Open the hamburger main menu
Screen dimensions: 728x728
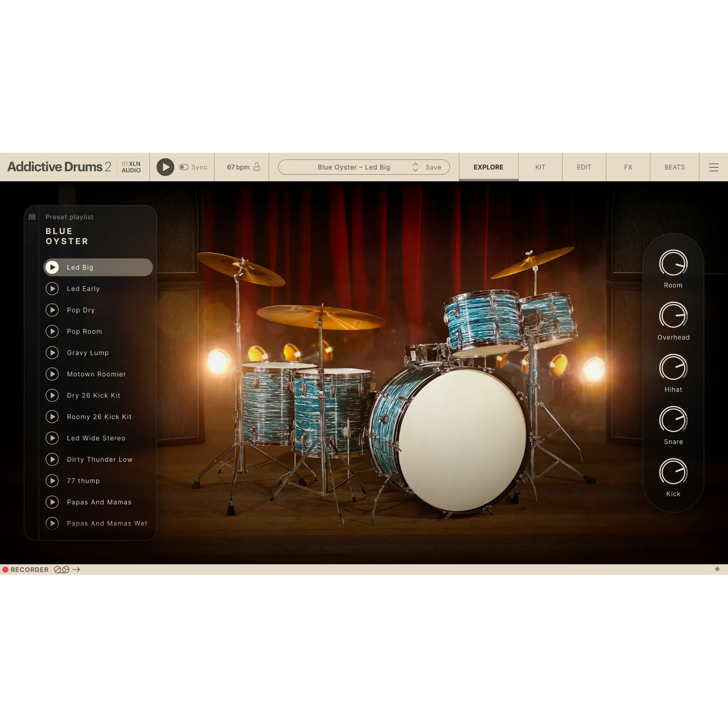point(714,167)
